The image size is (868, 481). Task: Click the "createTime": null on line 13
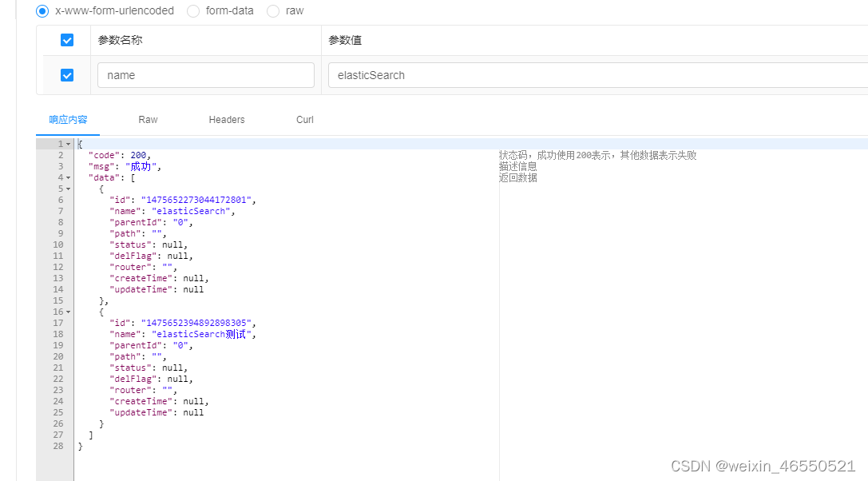tap(159, 278)
